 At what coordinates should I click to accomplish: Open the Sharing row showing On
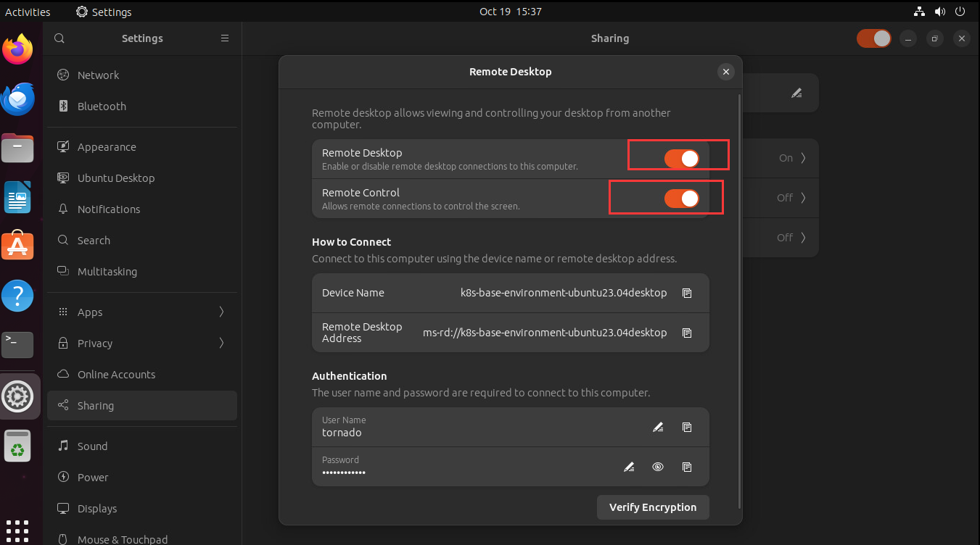pyautogui.click(x=781, y=158)
